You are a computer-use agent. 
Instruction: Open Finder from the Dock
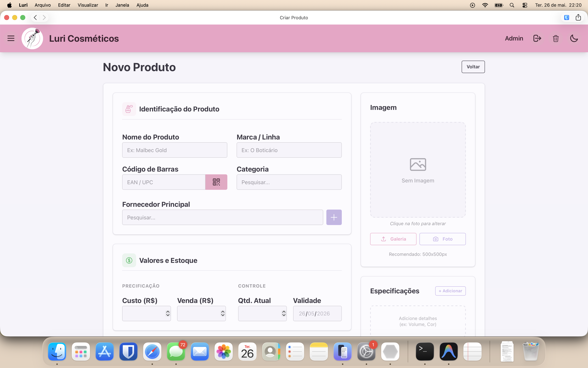point(57,352)
